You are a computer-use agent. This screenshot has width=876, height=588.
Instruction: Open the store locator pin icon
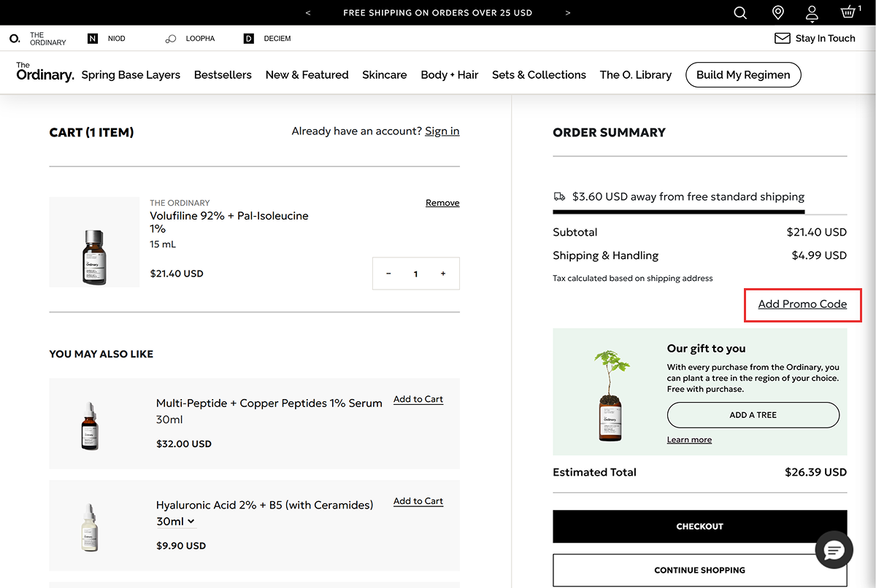click(777, 12)
